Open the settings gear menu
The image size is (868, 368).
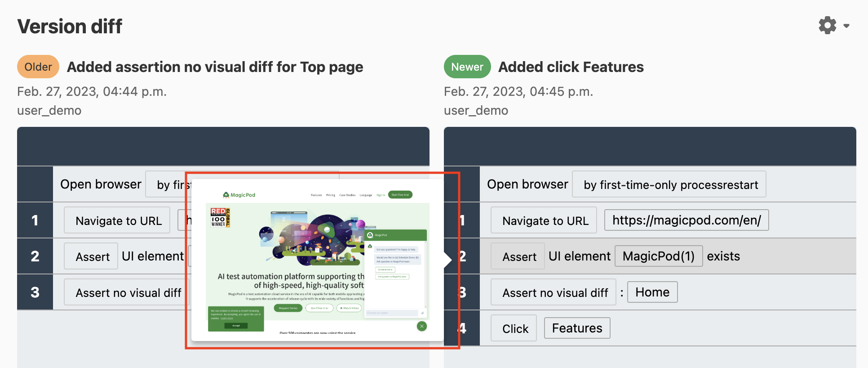click(x=827, y=26)
